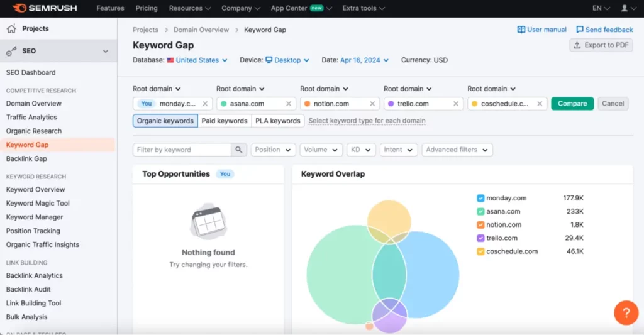Expand the KD filter dropdown

point(361,150)
